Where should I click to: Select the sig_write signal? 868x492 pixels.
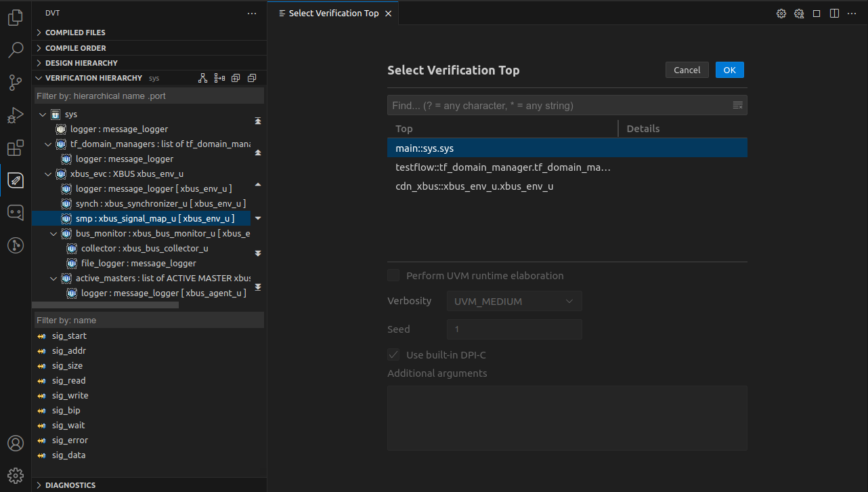click(x=70, y=395)
